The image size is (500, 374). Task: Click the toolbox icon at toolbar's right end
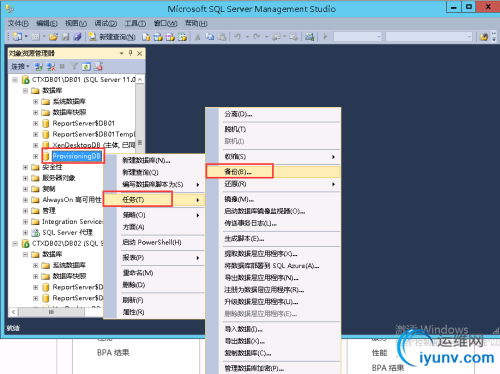pyautogui.click(x=484, y=37)
